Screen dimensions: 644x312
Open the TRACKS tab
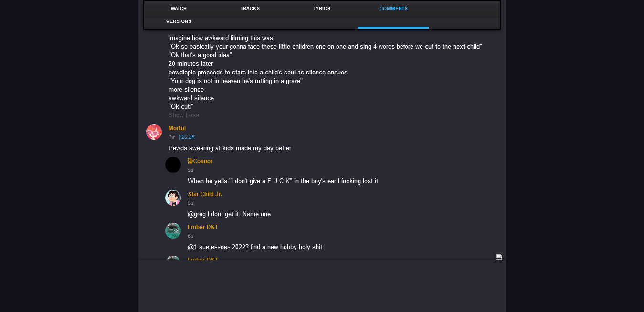coord(250,9)
